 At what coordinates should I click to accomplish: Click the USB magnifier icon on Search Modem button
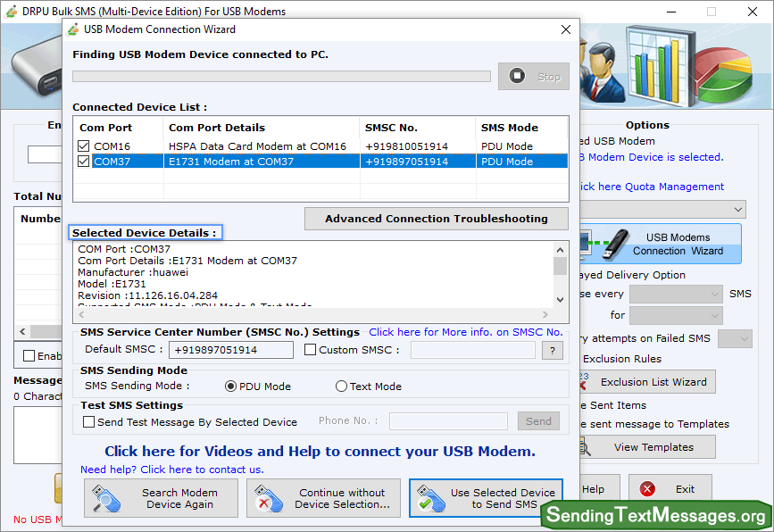click(106, 498)
